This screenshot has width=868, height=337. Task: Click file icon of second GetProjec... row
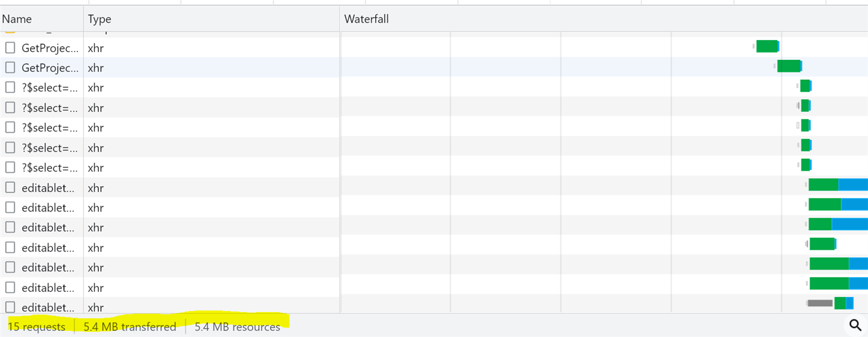(x=10, y=67)
